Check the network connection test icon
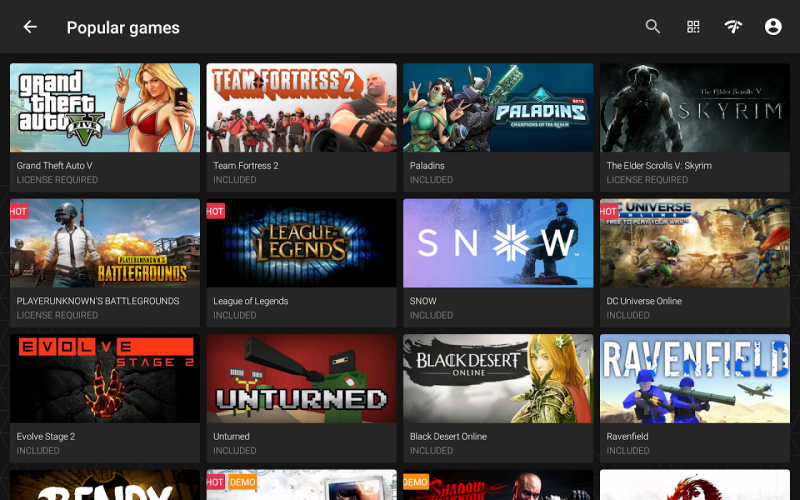 click(x=733, y=27)
